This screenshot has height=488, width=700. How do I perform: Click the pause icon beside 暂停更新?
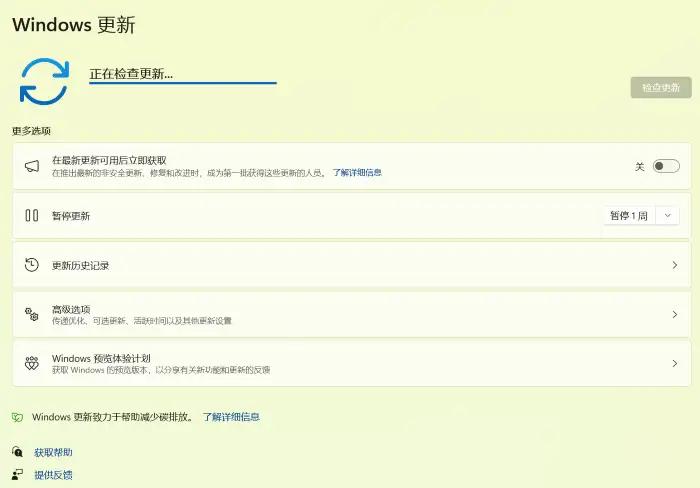tap(32, 216)
